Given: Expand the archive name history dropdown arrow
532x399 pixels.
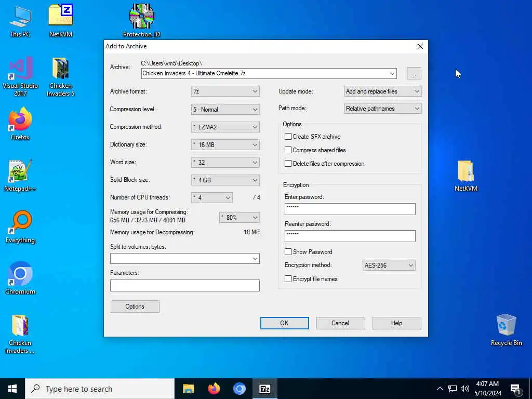Looking at the screenshot, I should click(x=392, y=73).
